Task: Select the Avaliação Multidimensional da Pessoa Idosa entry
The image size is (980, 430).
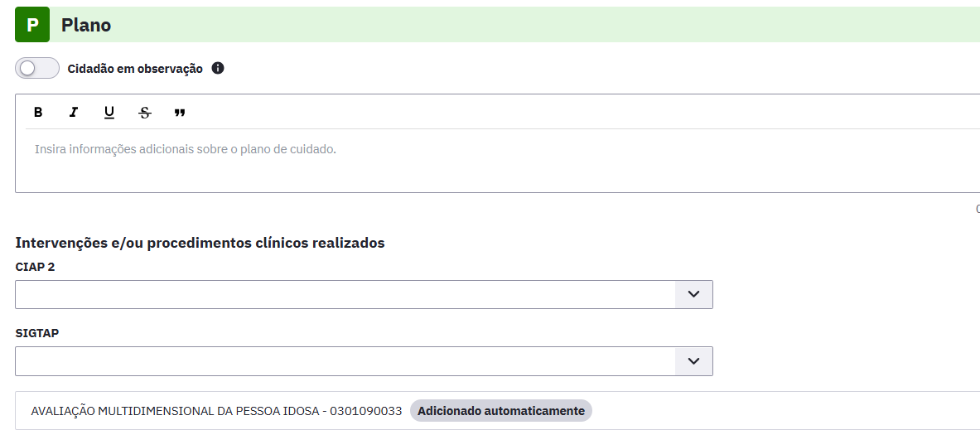Action: [216, 411]
